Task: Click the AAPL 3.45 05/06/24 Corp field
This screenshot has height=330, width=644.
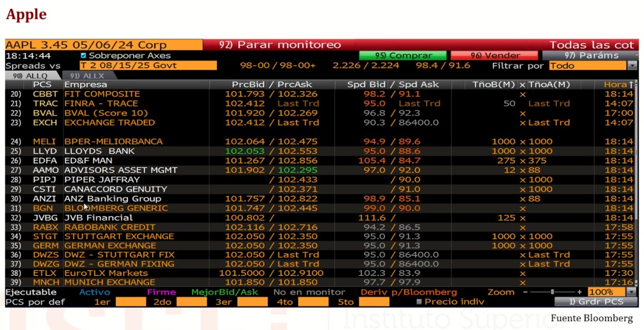Action: tap(104, 45)
